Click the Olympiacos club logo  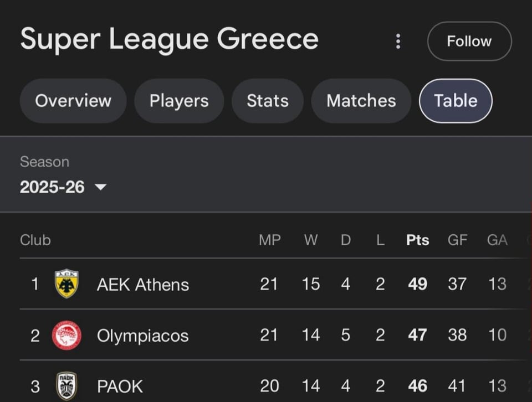pos(67,336)
